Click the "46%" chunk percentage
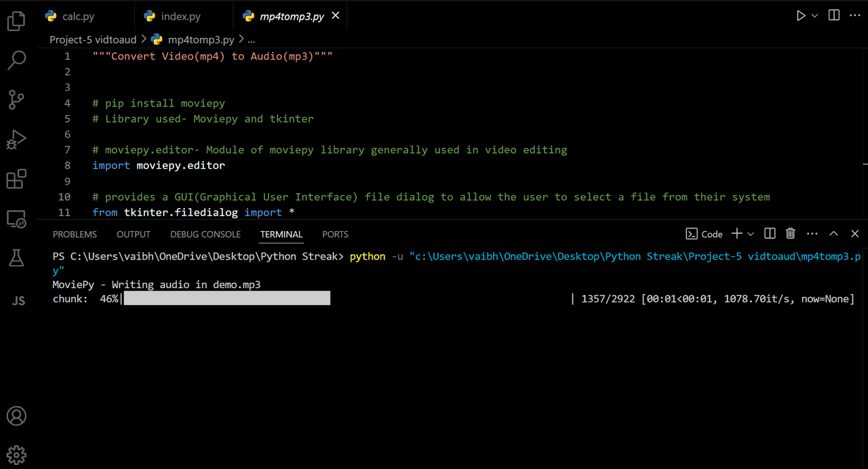Image resolution: width=868 pixels, height=469 pixels. pyautogui.click(x=110, y=299)
